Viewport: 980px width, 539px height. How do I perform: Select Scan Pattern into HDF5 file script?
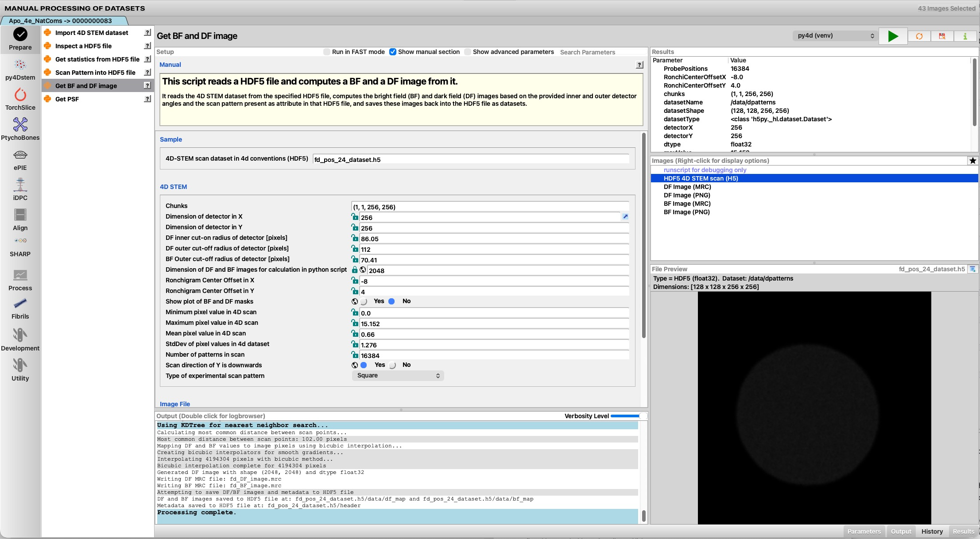97,73
